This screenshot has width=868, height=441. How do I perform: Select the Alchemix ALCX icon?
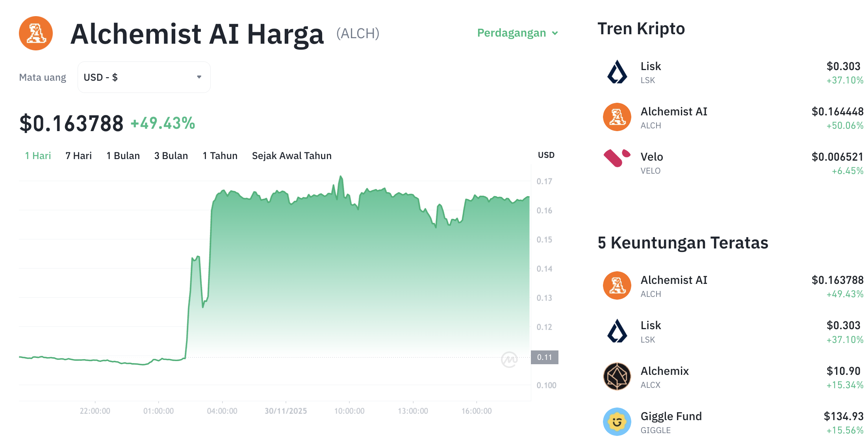[x=617, y=376]
